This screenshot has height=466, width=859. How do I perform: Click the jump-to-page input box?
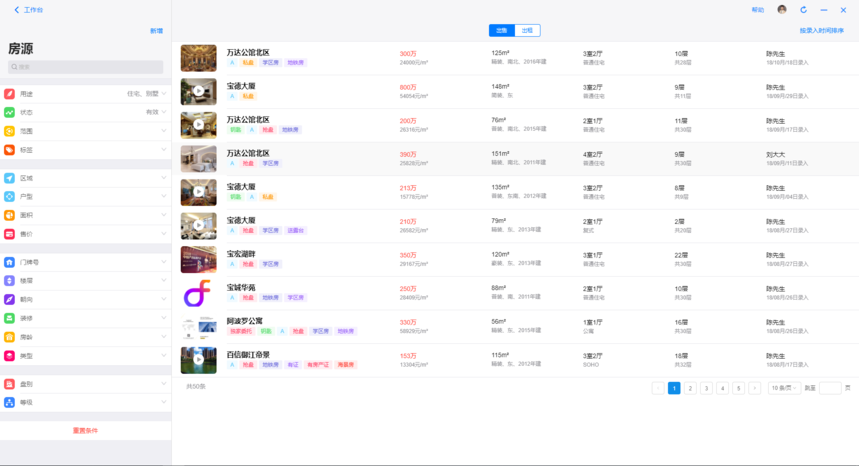click(830, 388)
